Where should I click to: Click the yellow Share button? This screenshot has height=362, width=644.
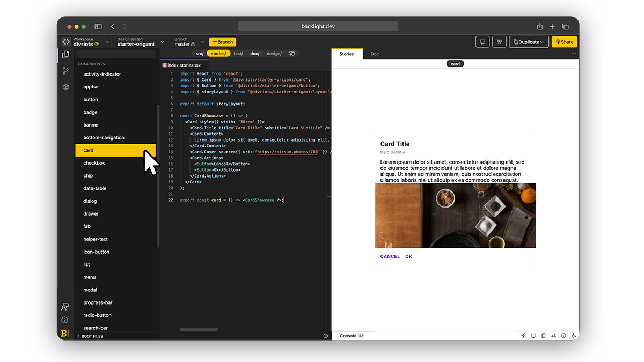[564, 42]
